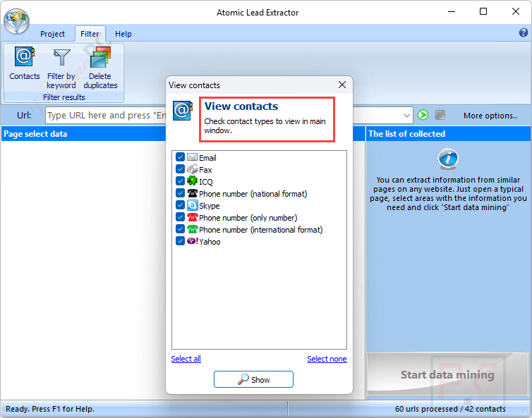532x418 pixels.
Task: Open the Contacts filter tool
Action: [25, 63]
